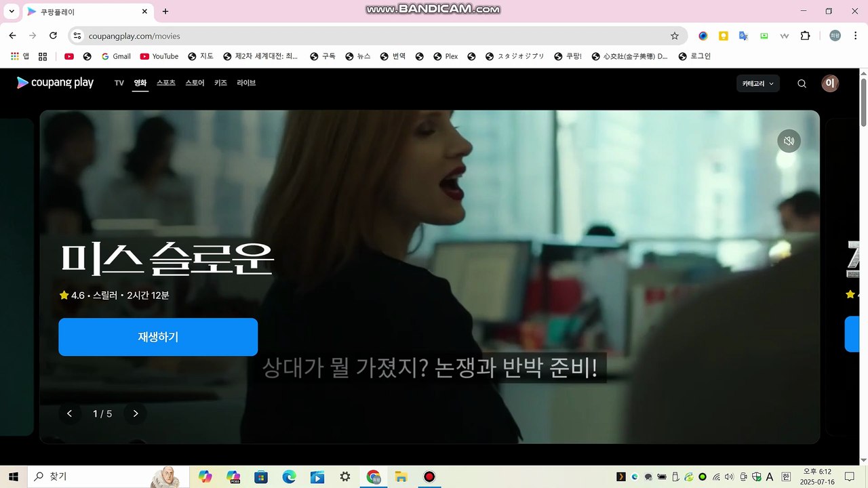The height and width of the screenshot is (488, 868).
Task: Open the Bandicam recorder taskbar icon
Action: point(429,476)
